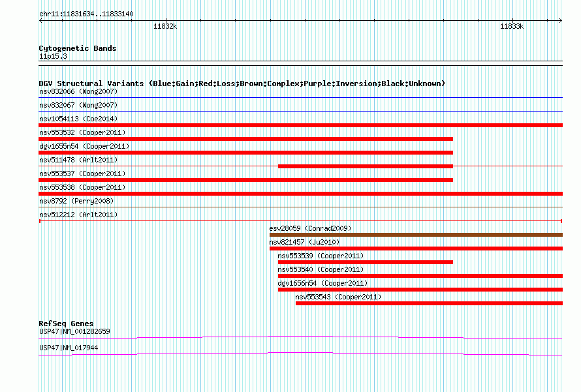Click the red bar under nsv553538
Image resolution: width=581 pixels, height=392 pixels.
[300, 194]
